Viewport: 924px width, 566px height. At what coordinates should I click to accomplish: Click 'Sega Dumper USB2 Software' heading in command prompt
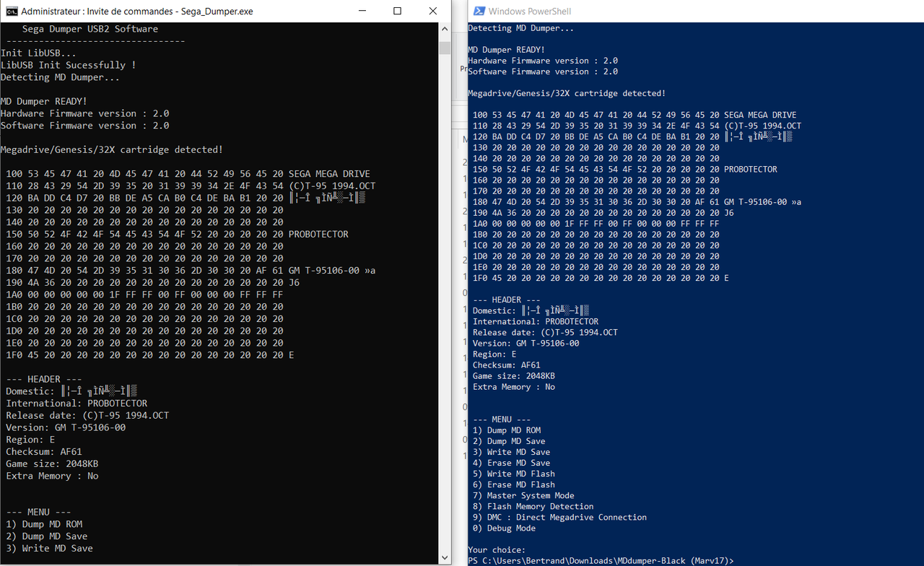90,29
